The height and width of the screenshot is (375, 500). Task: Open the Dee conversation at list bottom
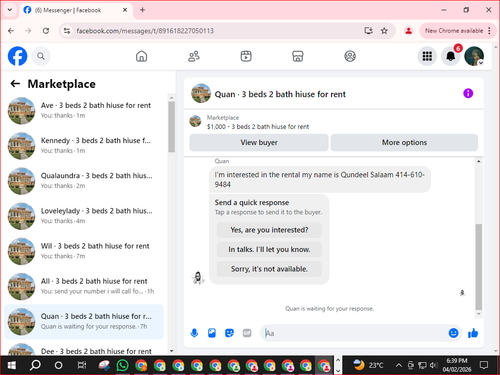(x=84, y=349)
